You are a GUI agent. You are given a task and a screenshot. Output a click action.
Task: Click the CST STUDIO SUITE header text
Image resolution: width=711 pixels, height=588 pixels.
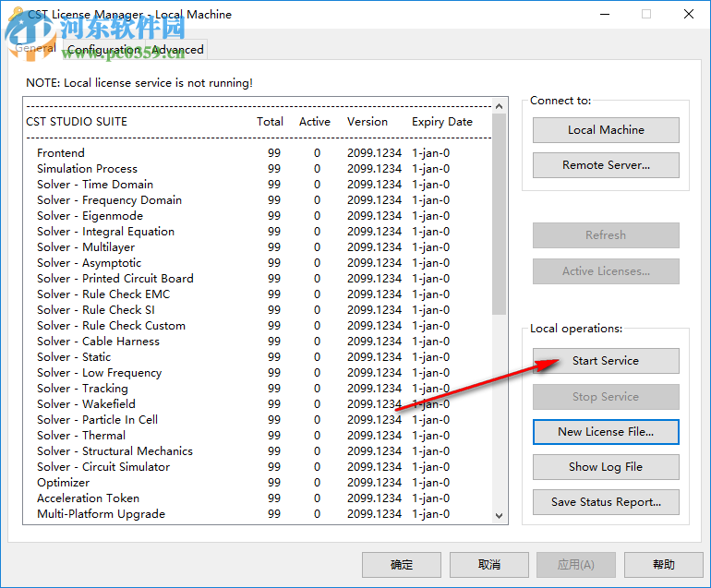coord(77,122)
